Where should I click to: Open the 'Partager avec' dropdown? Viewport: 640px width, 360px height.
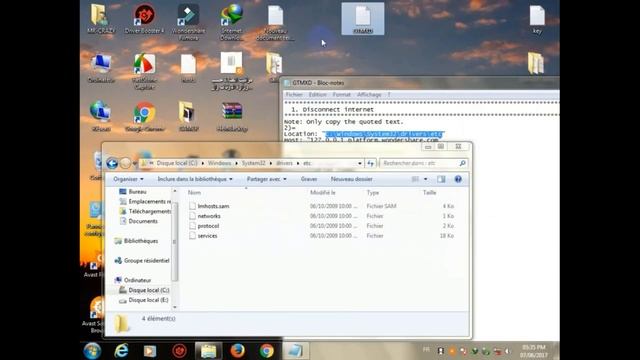click(x=267, y=179)
